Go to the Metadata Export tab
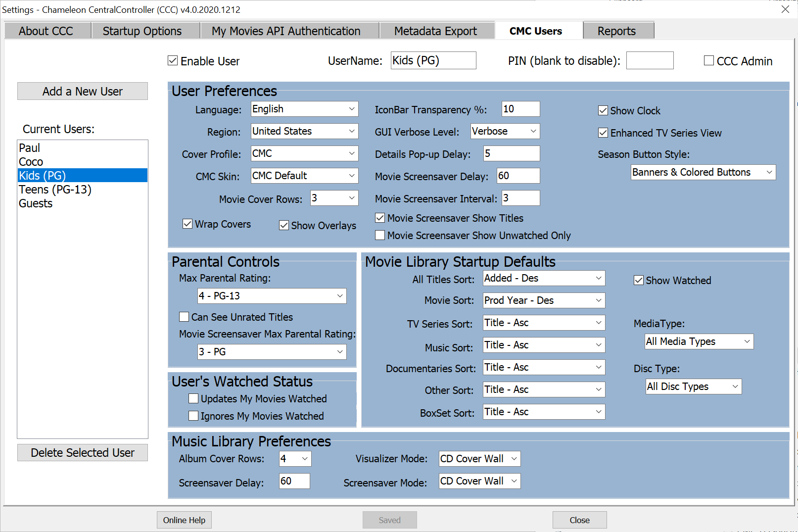This screenshot has width=798, height=532. pyautogui.click(x=436, y=31)
